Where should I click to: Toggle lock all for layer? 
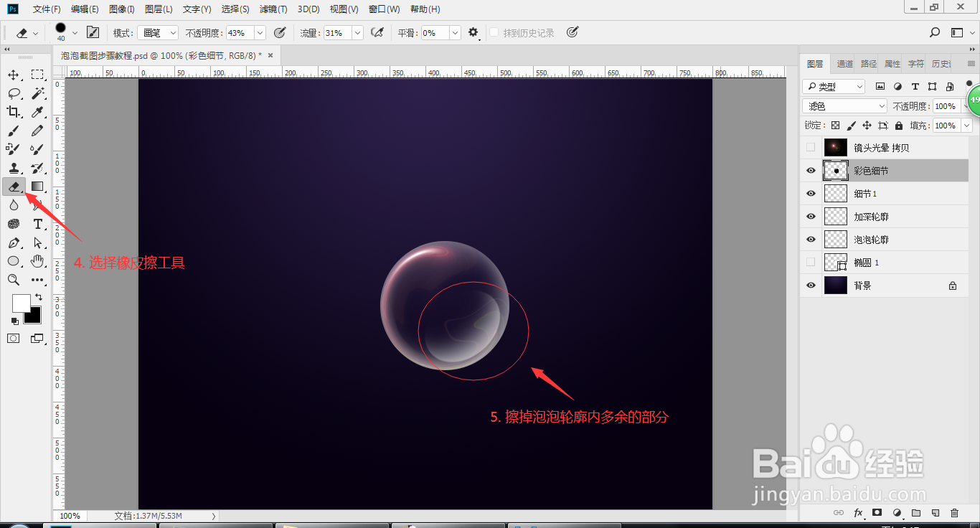pos(899,126)
